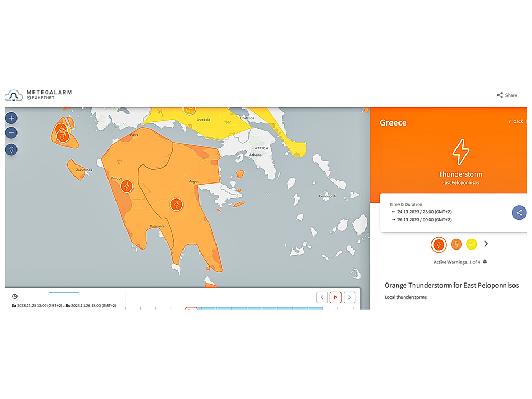
Task: Click the blue timeline bar segment
Action: (x=261, y=309)
